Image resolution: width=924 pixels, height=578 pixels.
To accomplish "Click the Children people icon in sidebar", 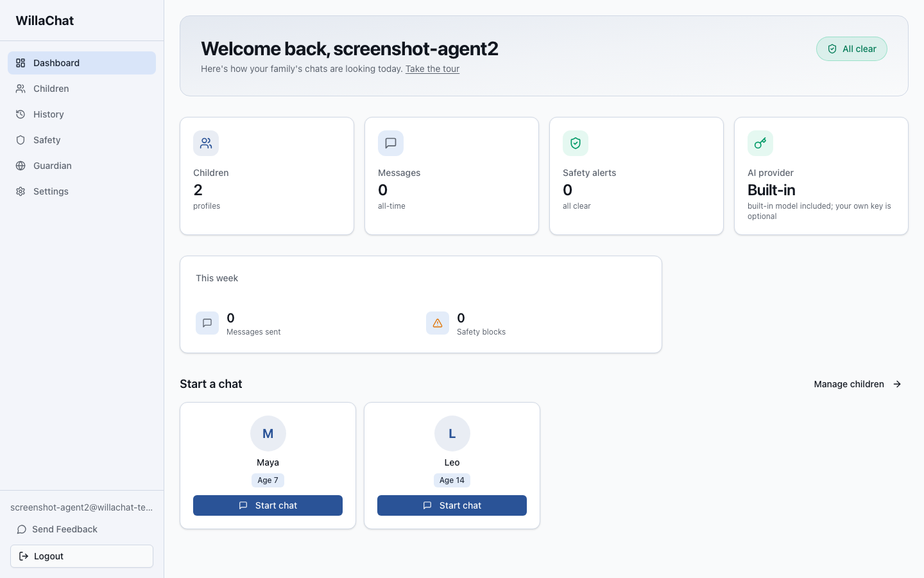I will (x=21, y=89).
